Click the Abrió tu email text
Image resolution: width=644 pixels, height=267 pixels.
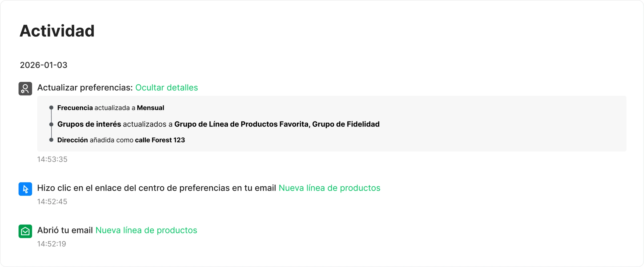(x=65, y=230)
